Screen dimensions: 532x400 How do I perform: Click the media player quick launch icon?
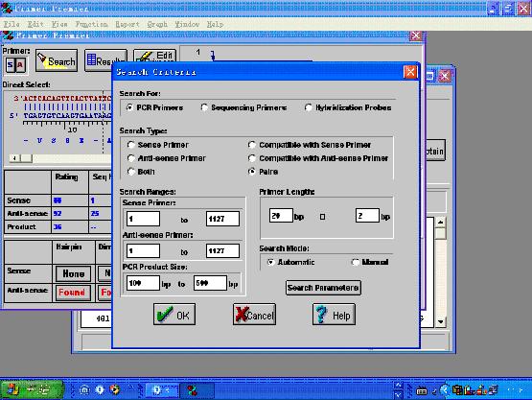click(114, 389)
